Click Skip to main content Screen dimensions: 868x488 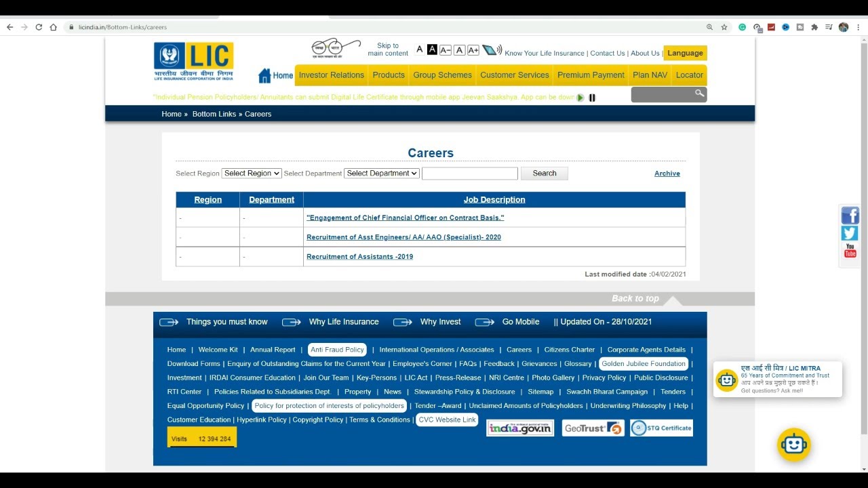point(388,49)
